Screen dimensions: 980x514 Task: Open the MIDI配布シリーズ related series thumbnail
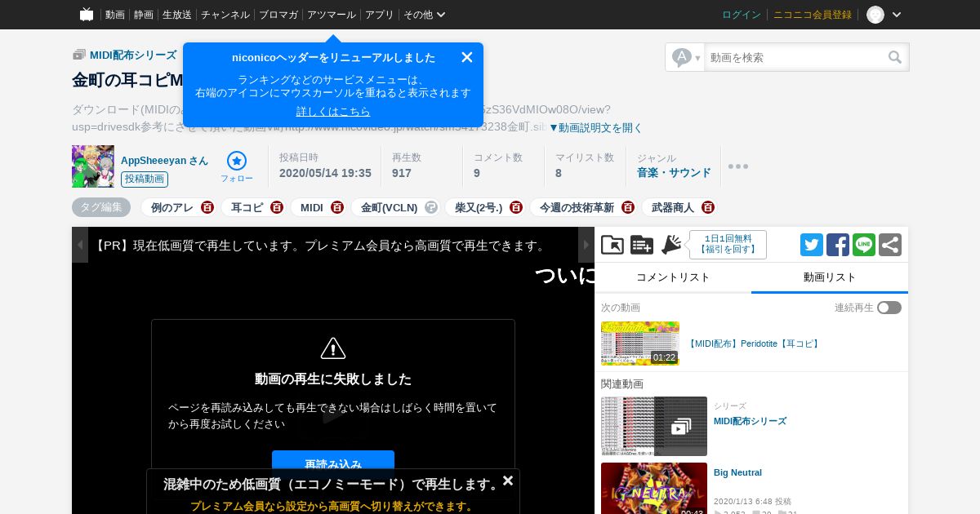click(x=654, y=426)
